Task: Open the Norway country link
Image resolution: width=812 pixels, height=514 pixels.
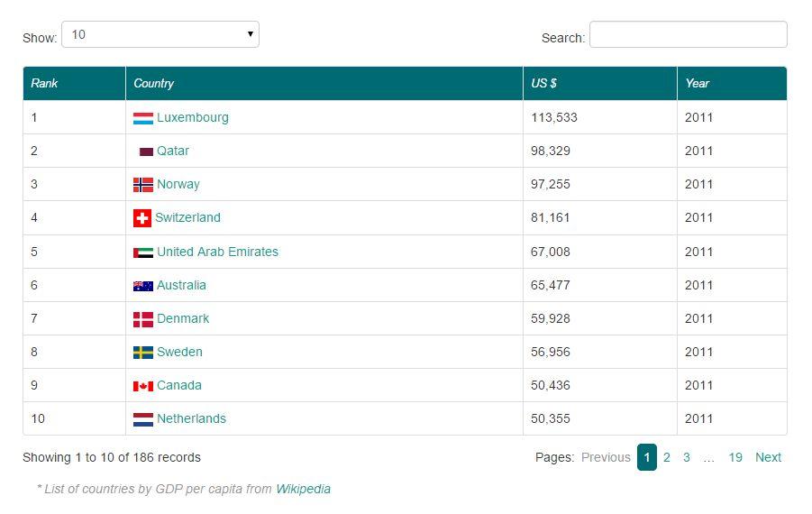Action: pos(178,185)
